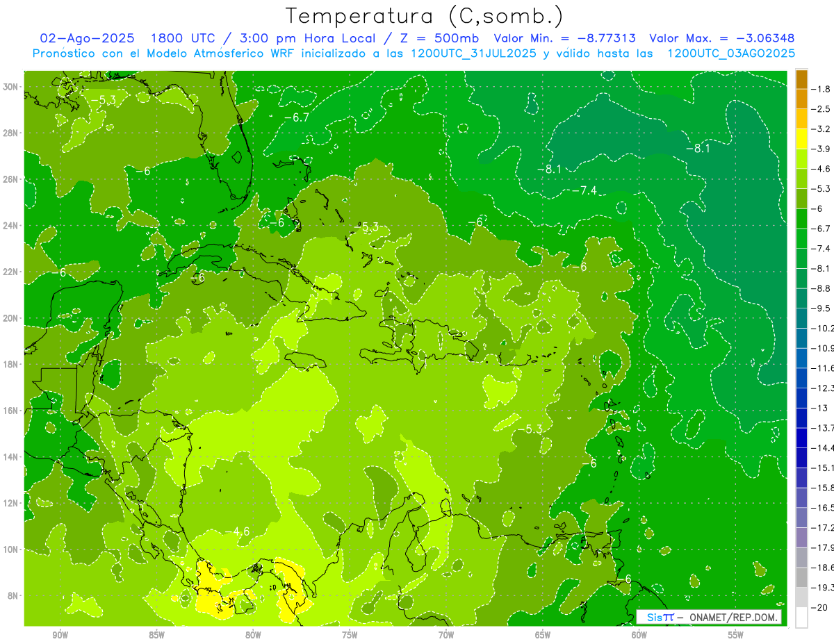Click '1200UTC_31JUL2025' initialization time text
The height and width of the screenshot is (644, 834).
pos(474,53)
